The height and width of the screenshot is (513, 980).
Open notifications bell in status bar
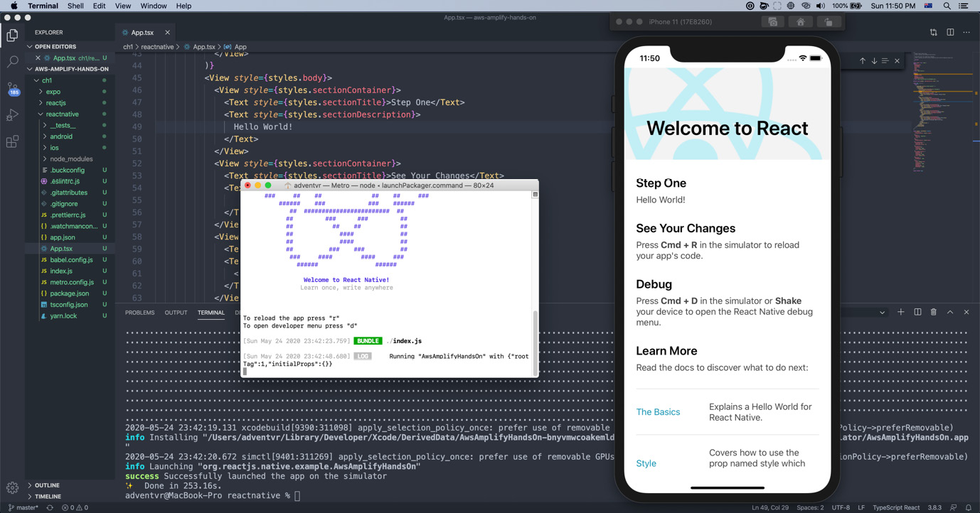pos(969,508)
